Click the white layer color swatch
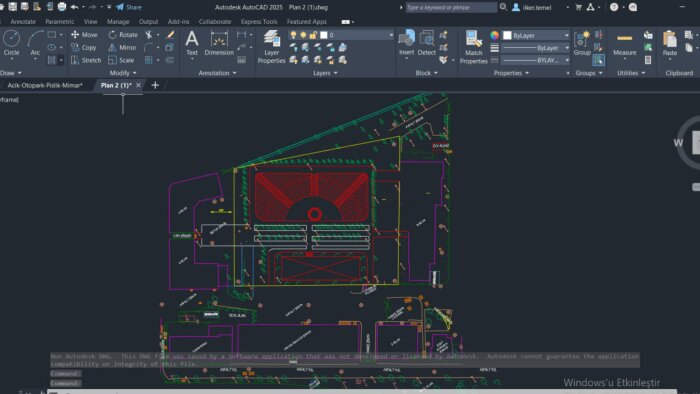The height and width of the screenshot is (394, 700). click(x=324, y=35)
